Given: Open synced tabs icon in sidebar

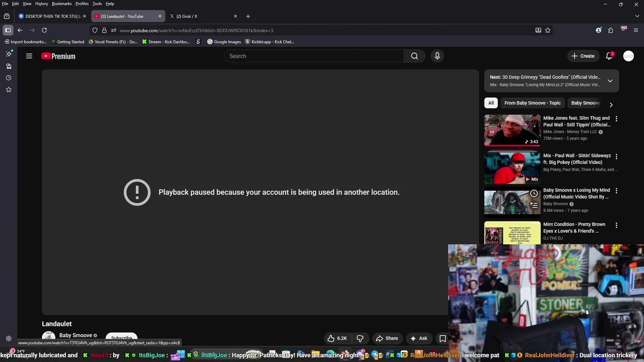Looking at the screenshot, I should coord(9,66).
